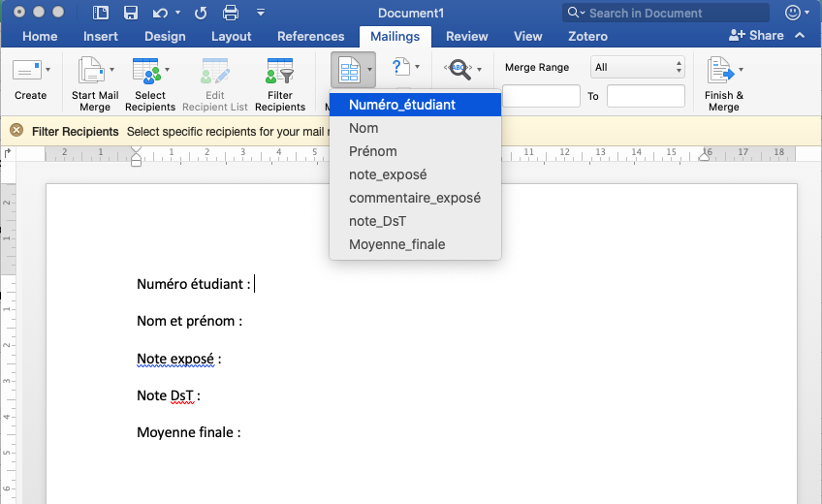Switch to the View tab
Screen dimensions: 822x504
pyautogui.click(x=527, y=36)
